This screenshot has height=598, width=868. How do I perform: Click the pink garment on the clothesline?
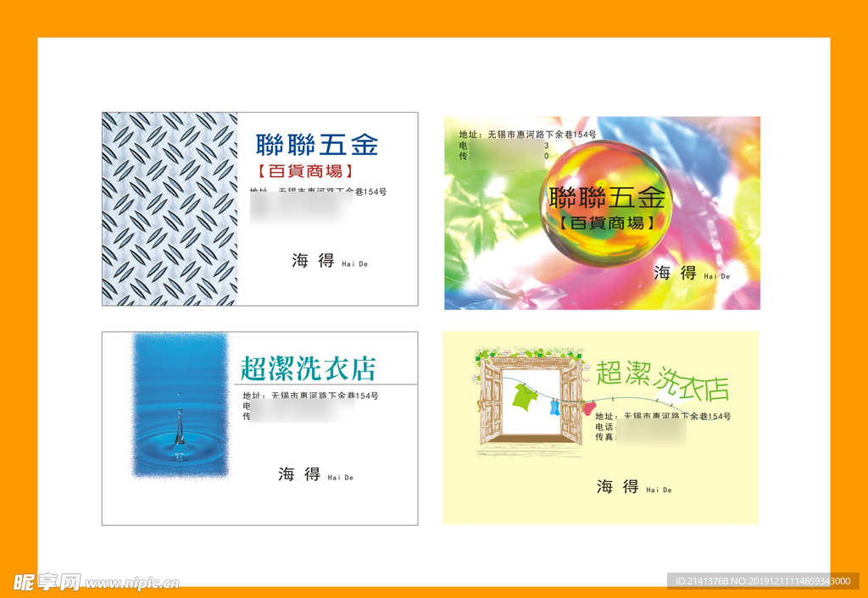click(x=588, y=408)
